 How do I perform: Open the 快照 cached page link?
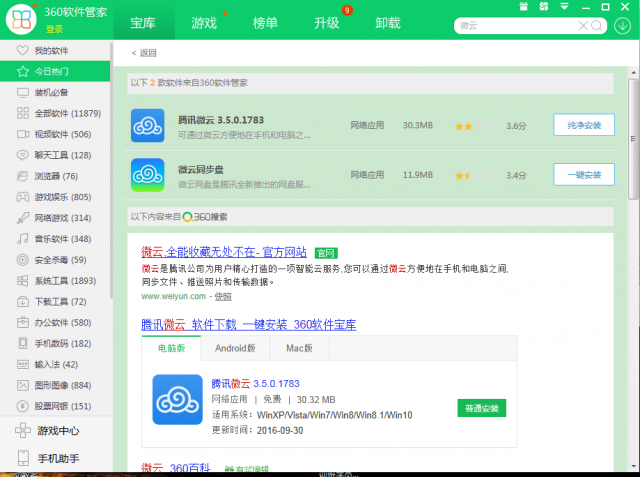(x=223, y=296)
